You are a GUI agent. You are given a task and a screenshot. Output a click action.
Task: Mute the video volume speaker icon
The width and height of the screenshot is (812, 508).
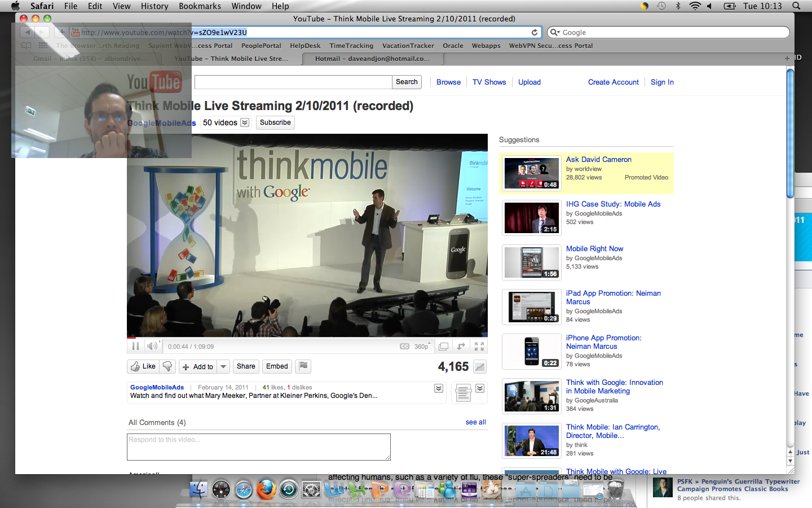tap(152, 346)
